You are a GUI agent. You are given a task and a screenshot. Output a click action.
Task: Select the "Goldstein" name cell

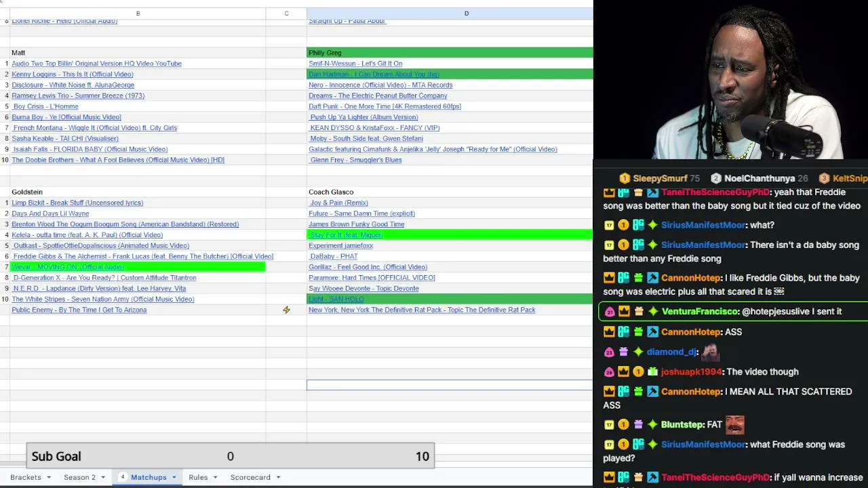click(x=138, y=192)
